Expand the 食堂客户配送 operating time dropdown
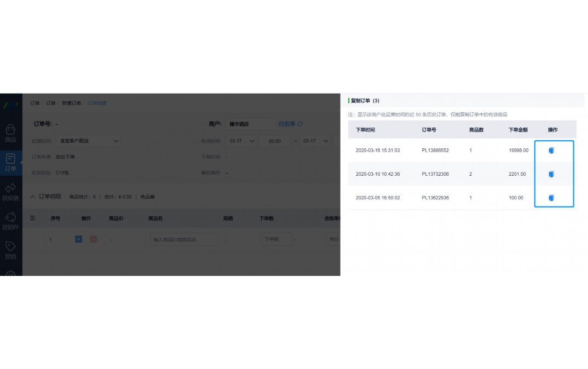 [89, 141]
